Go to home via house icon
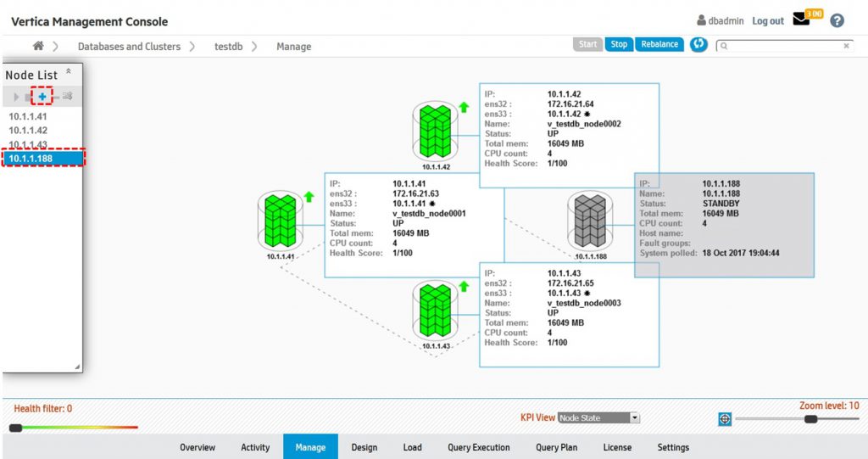The height and width of the screenshot is (459, 868). [x=38, y=46]
